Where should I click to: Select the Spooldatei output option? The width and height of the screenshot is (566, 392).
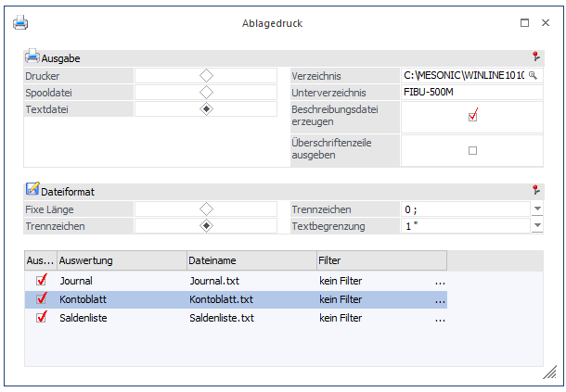tap(206, 92)
